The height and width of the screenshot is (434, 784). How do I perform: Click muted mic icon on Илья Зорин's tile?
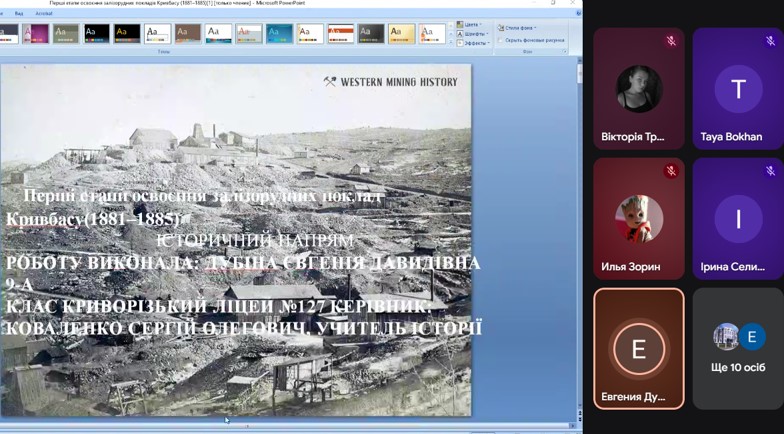(671, 171)
